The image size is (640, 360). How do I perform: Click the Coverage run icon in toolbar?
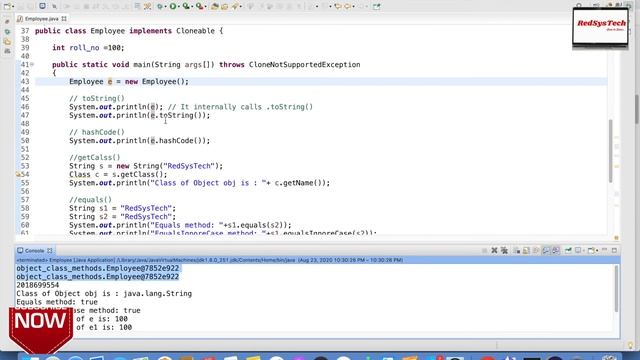[x=186, y=6]
